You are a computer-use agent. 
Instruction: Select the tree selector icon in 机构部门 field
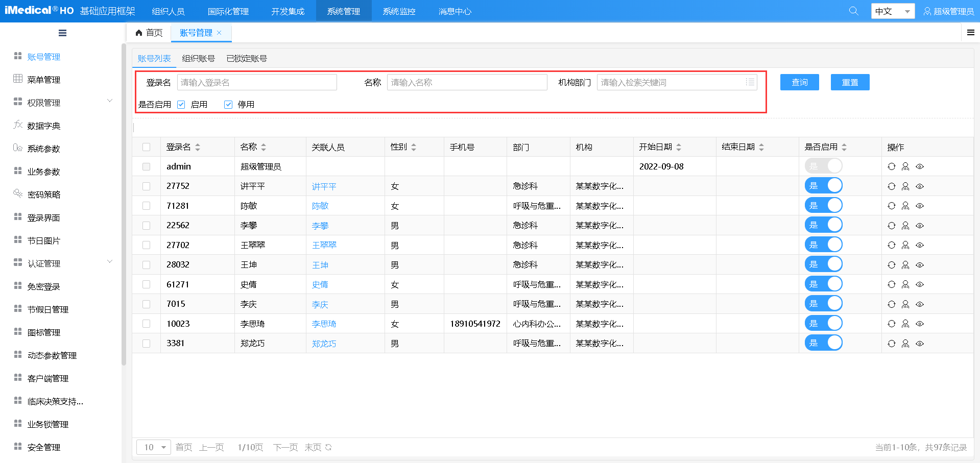click(750, 82)
